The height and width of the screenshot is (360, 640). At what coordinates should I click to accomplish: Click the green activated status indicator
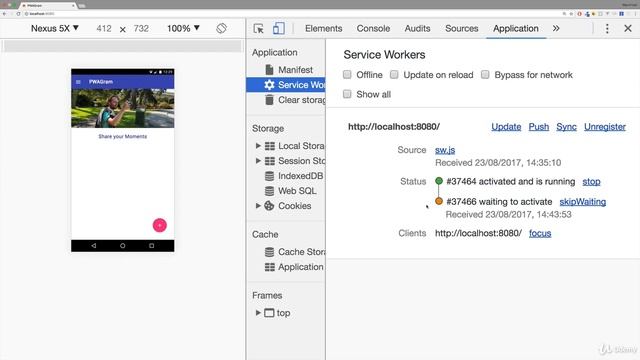click(x=439, y=181)
